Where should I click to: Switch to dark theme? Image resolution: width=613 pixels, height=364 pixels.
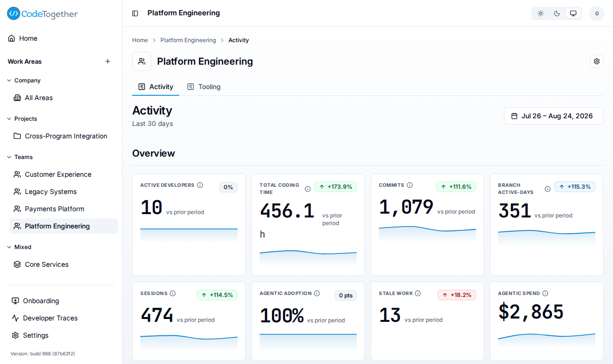tap(557, 13)
